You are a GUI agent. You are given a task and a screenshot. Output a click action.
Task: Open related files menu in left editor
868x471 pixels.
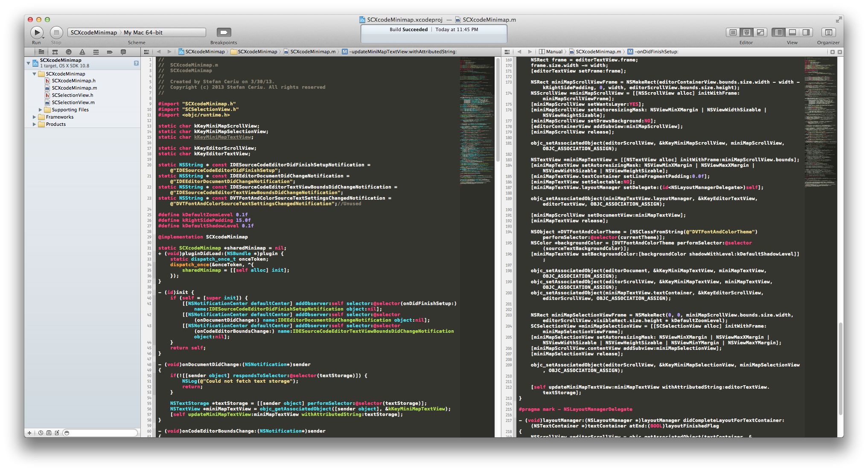[146, 52]
